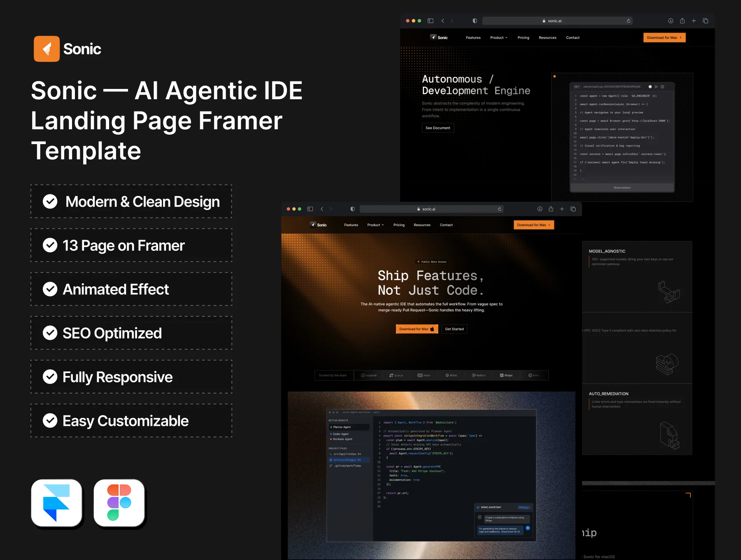Show tab overview in front browser
Viewport: 741px width, 560px height.
[573, 209]
